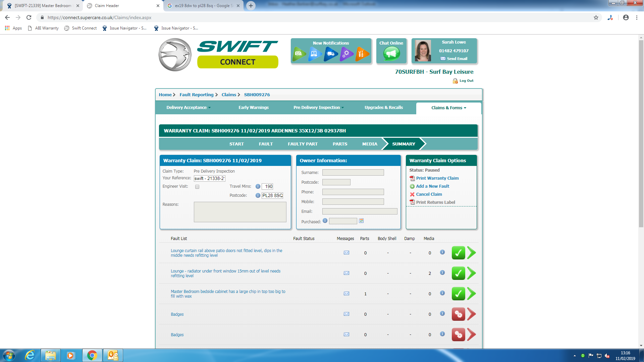Click Print Warranty Claim link

click(437, 178)
